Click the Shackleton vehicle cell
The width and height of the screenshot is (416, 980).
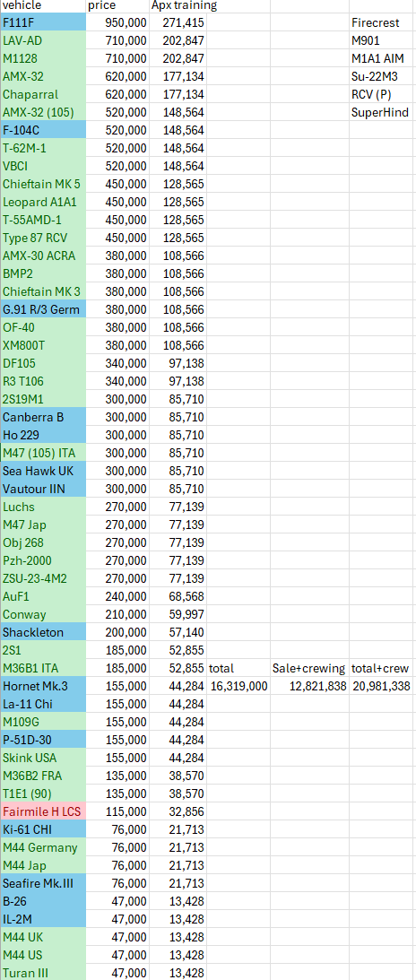[x=43, y=632]
